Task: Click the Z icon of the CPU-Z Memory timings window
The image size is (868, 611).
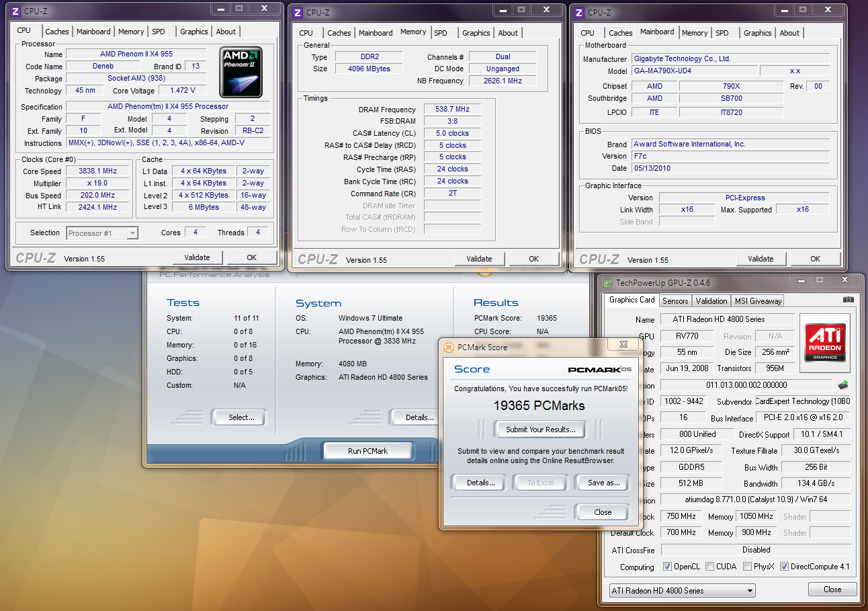Action: [298, 12]
